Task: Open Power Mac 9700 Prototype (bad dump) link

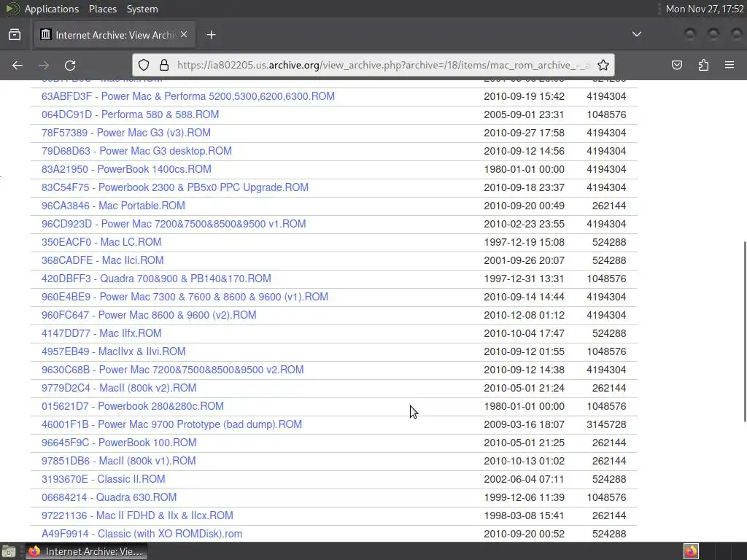Action: 171,424
